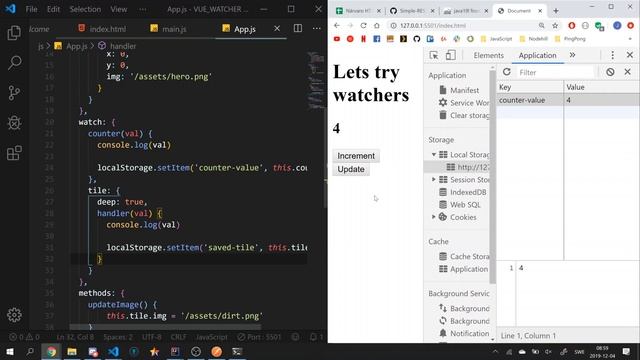Select the Web SQL storage item
This screenshot has width=640, height=360.
pyautogui.click(x=460, y=205)
